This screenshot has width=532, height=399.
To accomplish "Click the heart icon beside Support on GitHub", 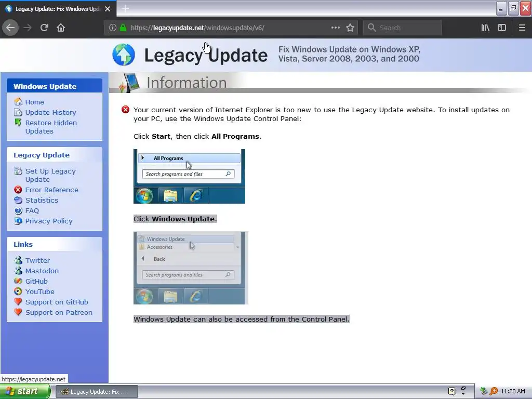I will (18, 302).
